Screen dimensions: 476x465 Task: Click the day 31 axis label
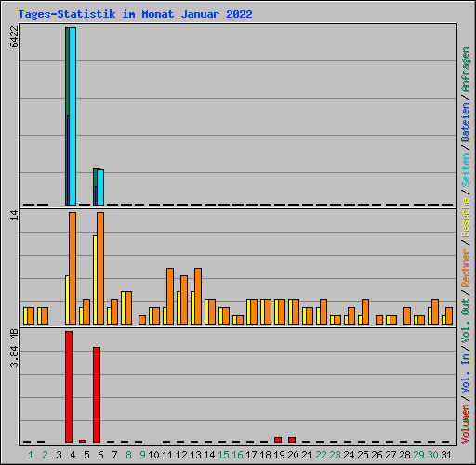click(446, 455)
